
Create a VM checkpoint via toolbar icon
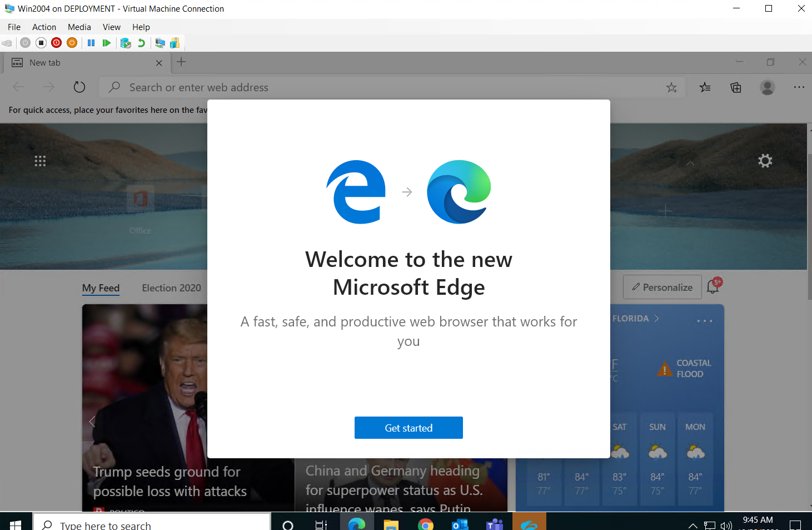[126, 43]
